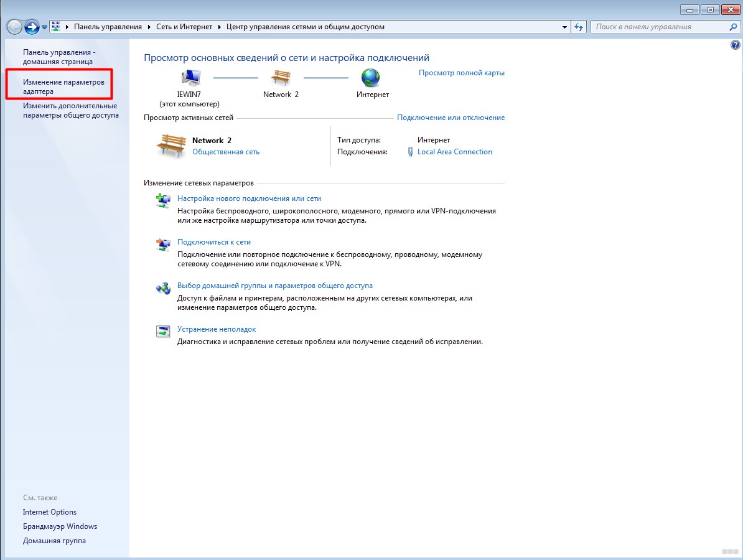This screenshot has height=560, width=743.
Task: Click the blue help question mark icon
Action: point(735,45)
